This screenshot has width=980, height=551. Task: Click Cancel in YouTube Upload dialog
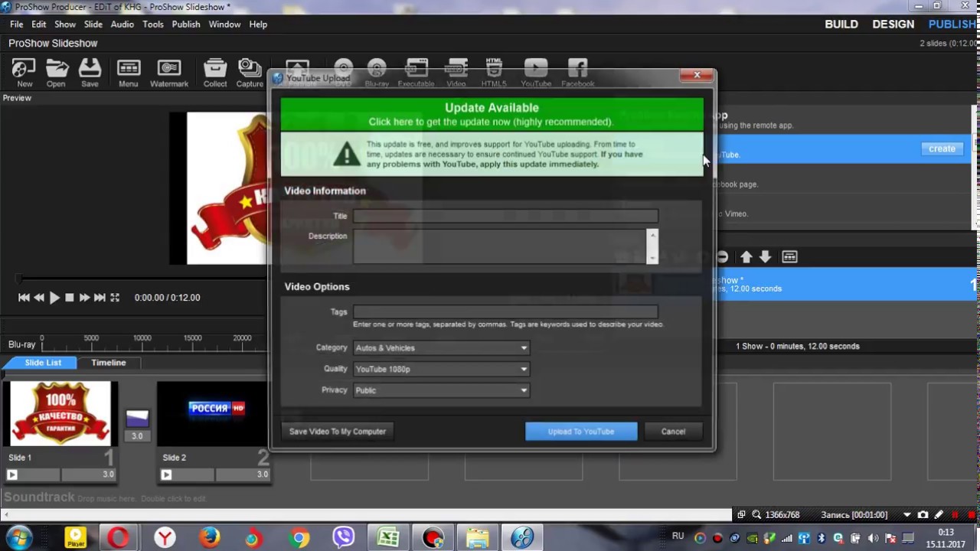(674, 432)
